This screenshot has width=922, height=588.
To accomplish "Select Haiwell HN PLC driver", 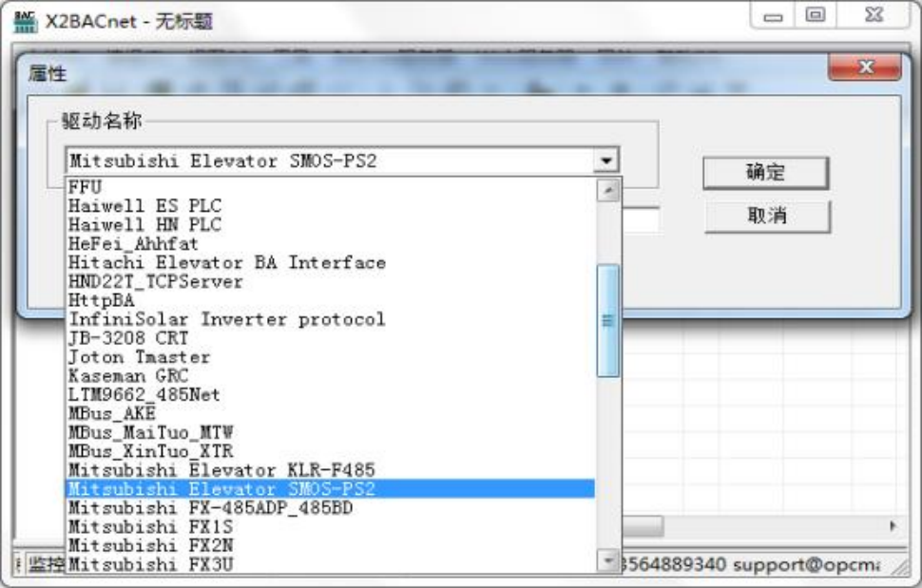I will tap(330, 224).
